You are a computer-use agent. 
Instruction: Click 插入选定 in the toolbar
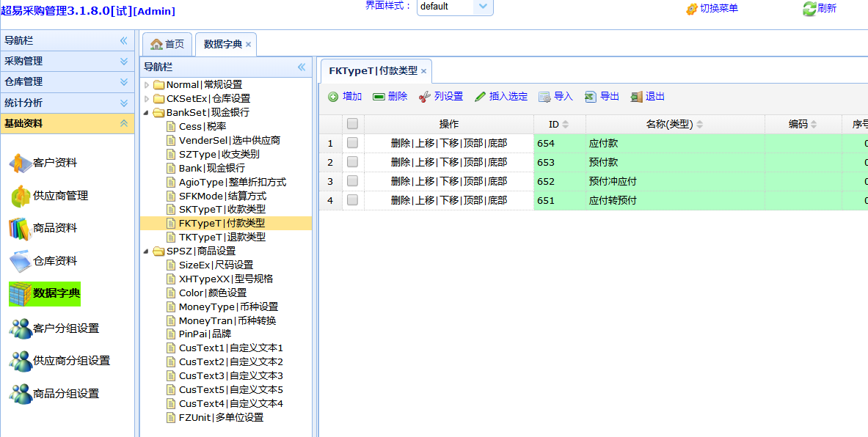(x=500, y=97)
